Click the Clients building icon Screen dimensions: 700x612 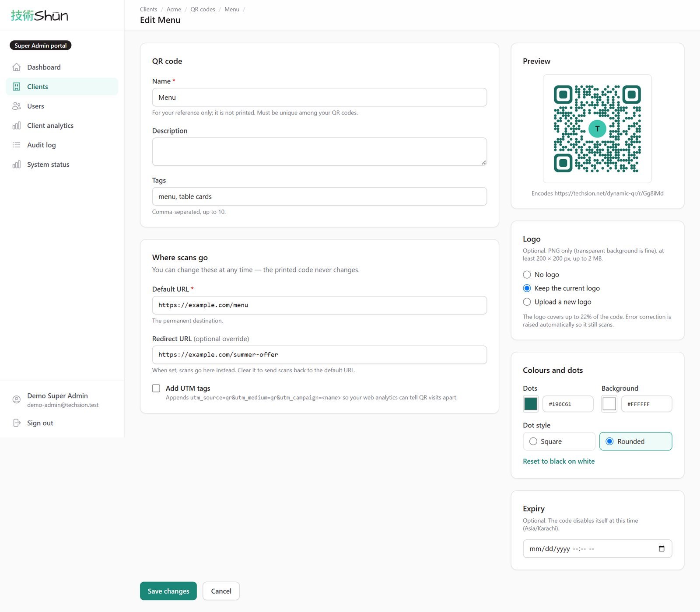17,87
